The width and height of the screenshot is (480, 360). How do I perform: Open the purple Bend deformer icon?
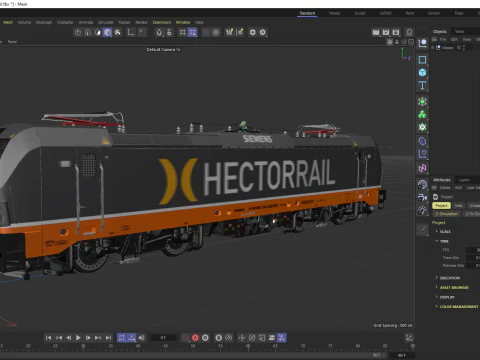point(422,141)
